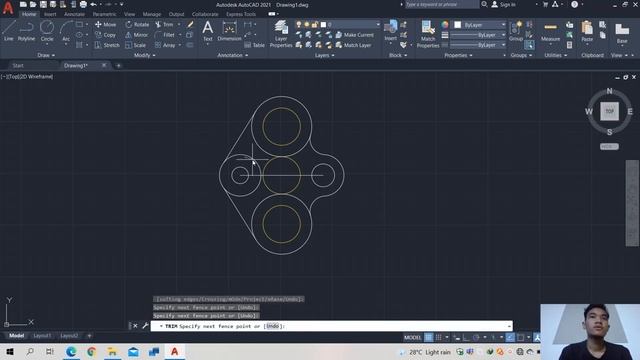Click the Plot printer icon

click(x=83, y=4)
